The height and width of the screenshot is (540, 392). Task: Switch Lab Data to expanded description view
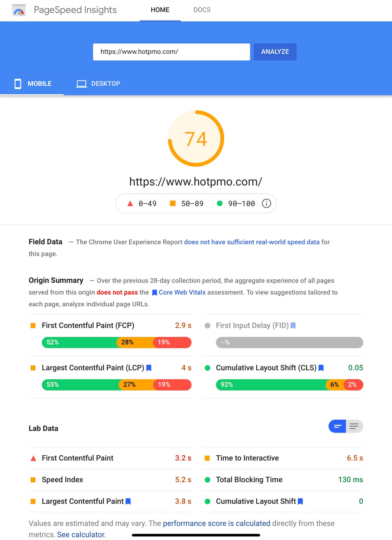(x=354, y=426)
